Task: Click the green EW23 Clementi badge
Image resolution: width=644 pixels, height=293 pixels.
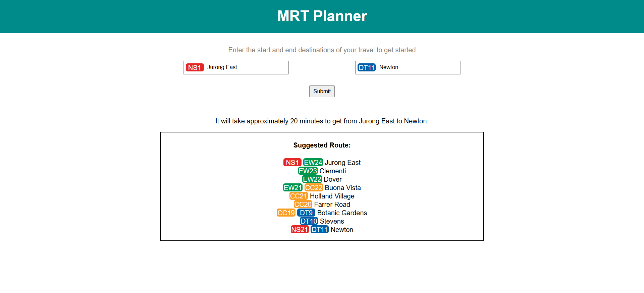Action: [308, 171]
